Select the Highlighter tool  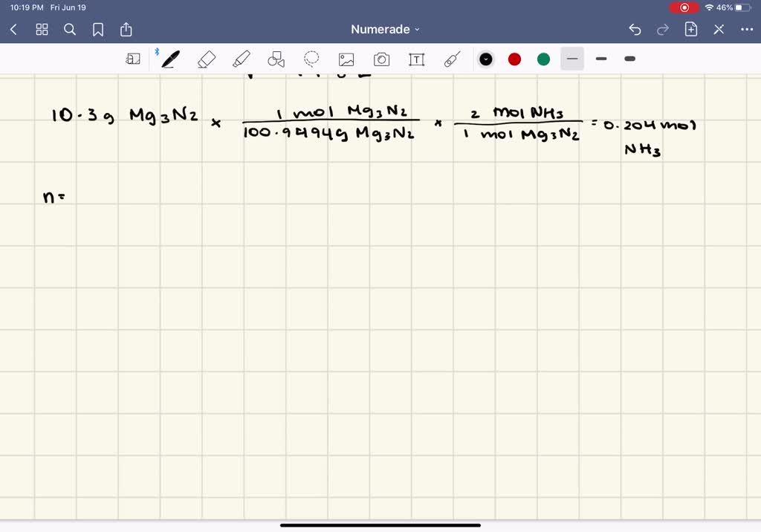tap(242, 59)
